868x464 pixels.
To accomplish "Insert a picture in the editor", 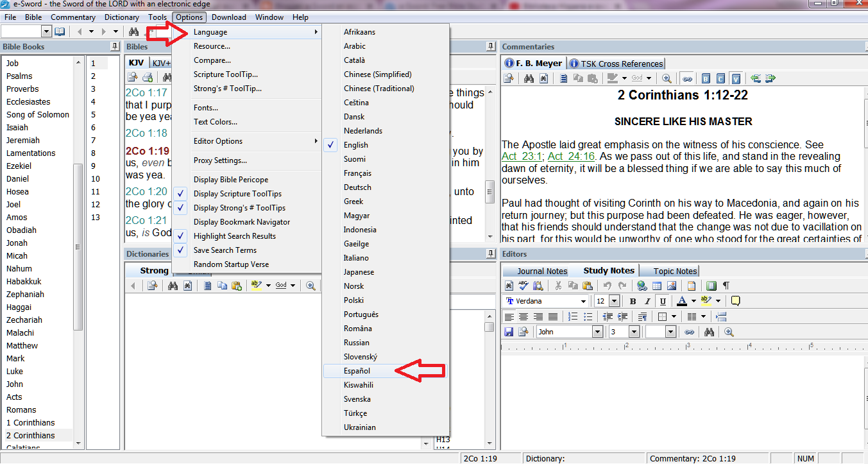I will pos(672,286).
